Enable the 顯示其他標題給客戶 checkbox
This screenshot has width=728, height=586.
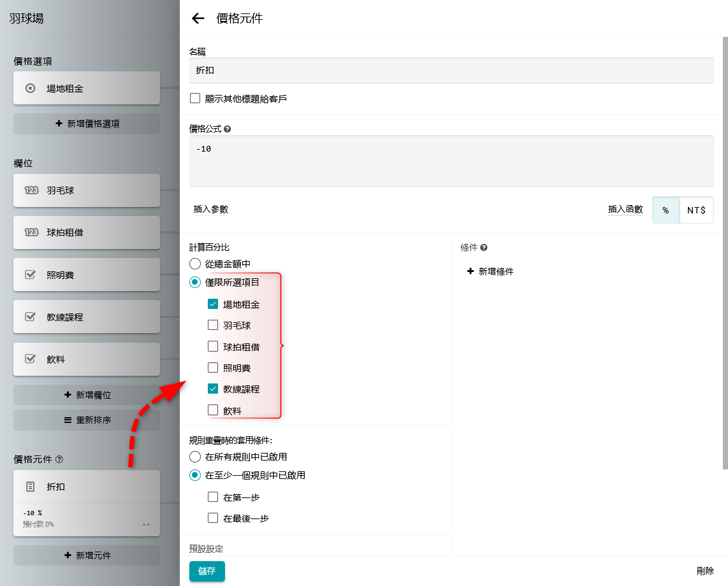(x=195, y=99)
